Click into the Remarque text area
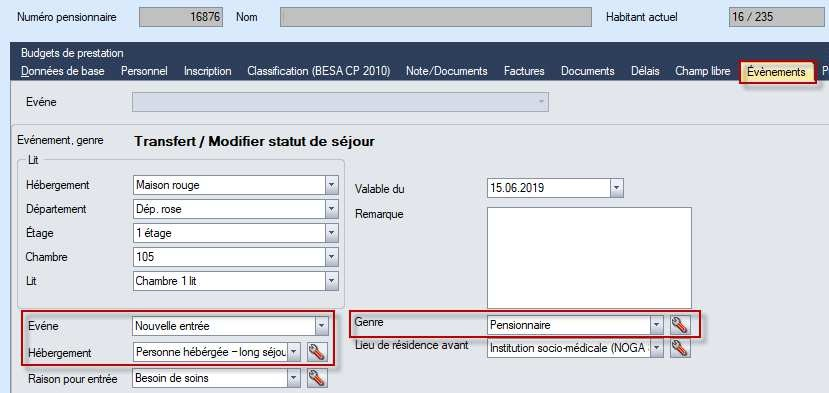This screenshot has height=393, width=829. click(589, 258)
